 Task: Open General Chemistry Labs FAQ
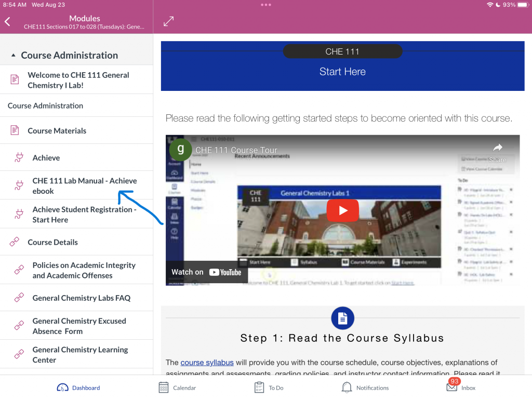tap(81, 298)
